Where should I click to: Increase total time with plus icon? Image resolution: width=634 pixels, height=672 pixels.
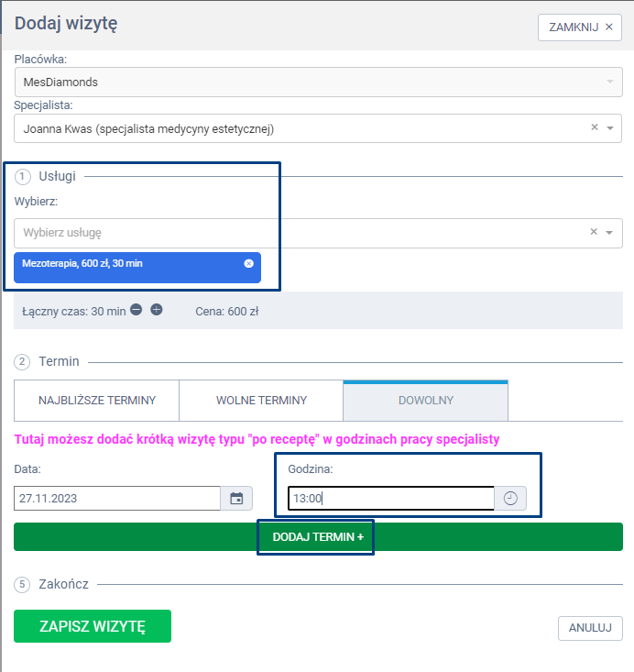(x=156, y=310)
